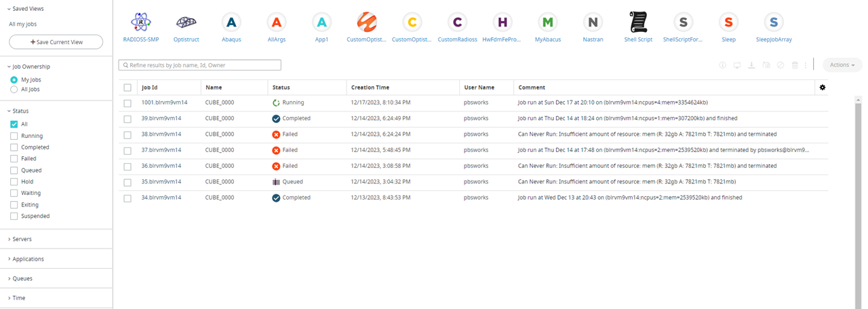Launch the Nastran application icon
This screenshot has width=868, height=309.
point(593,22)
